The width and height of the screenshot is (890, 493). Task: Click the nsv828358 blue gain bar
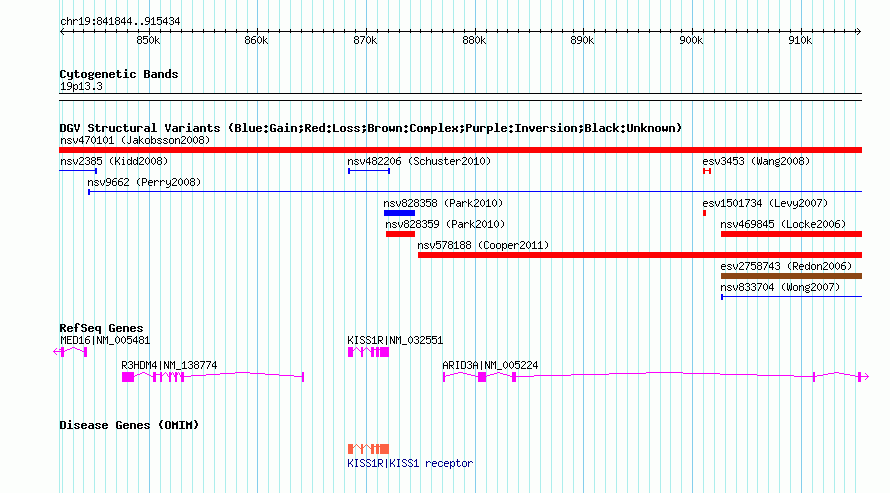point(400,213)
